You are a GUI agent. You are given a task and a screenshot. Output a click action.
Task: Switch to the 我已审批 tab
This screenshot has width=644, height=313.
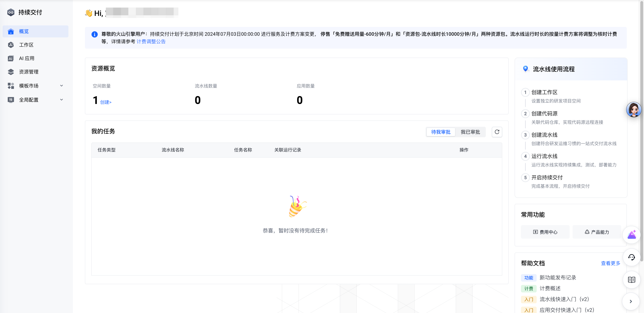pos(470,132)
